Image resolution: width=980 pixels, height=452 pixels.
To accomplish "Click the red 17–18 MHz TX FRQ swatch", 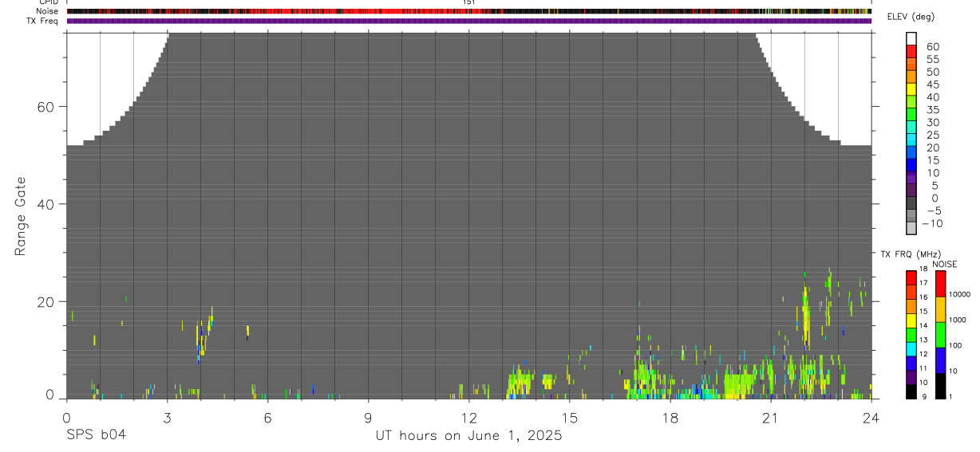I will [911, 278].
